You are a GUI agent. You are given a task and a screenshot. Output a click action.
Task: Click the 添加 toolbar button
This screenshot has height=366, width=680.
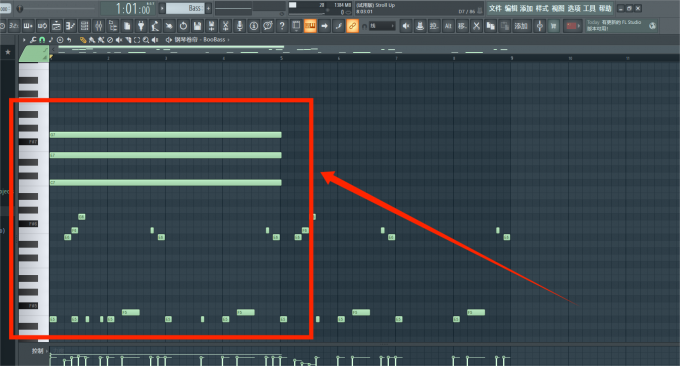pyautogui.click(x=521, y=26)
